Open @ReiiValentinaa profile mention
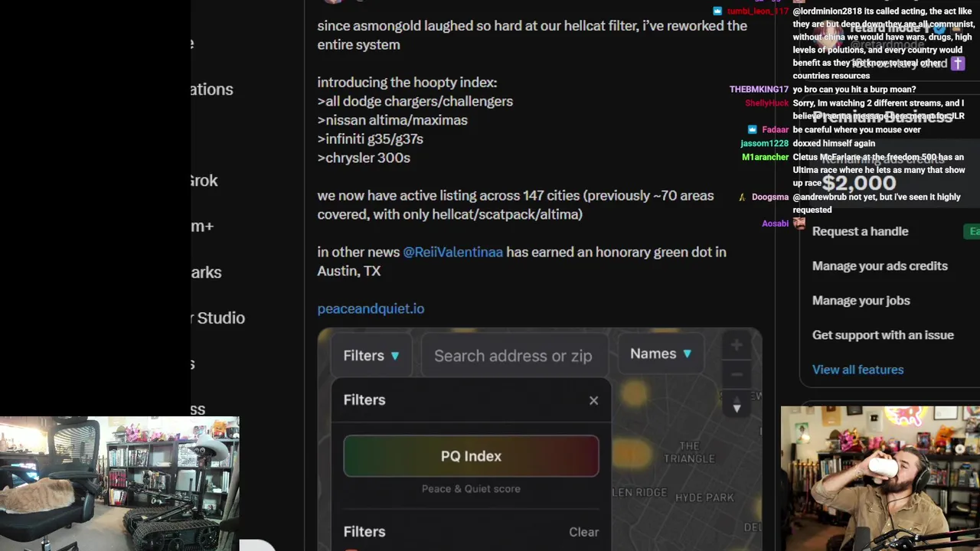Screen dimensions: 980x551 pos(452,252)
